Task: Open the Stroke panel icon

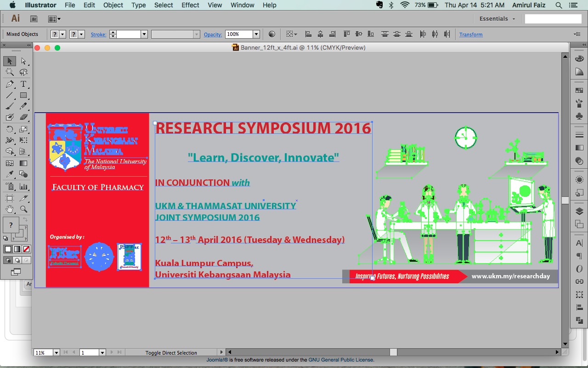Action: coord(579,135)
